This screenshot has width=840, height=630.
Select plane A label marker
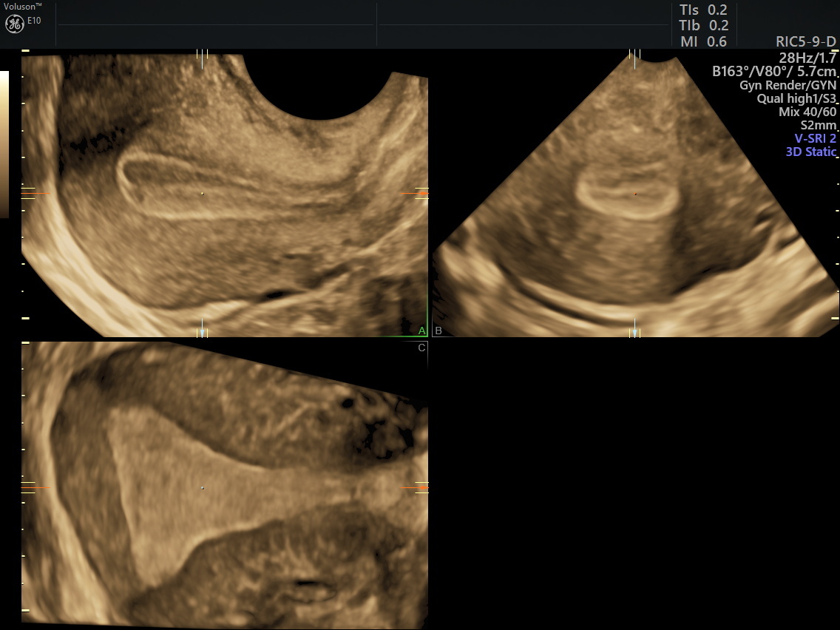click(421, 331)
